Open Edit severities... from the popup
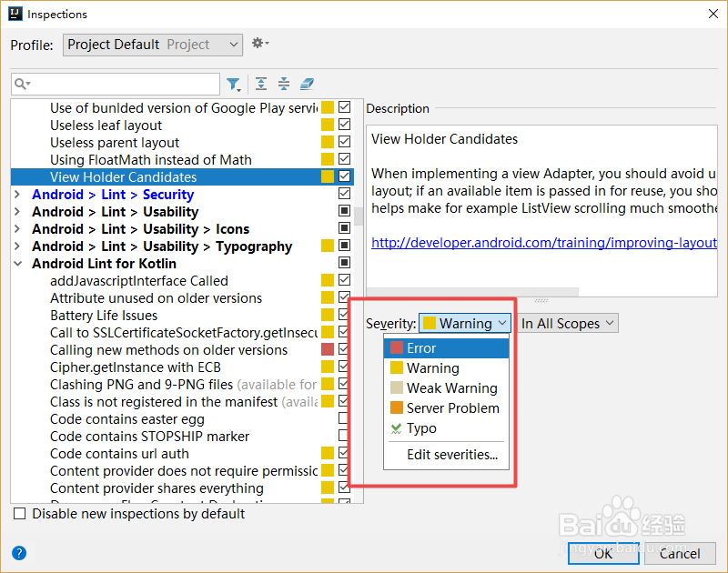 446,455
